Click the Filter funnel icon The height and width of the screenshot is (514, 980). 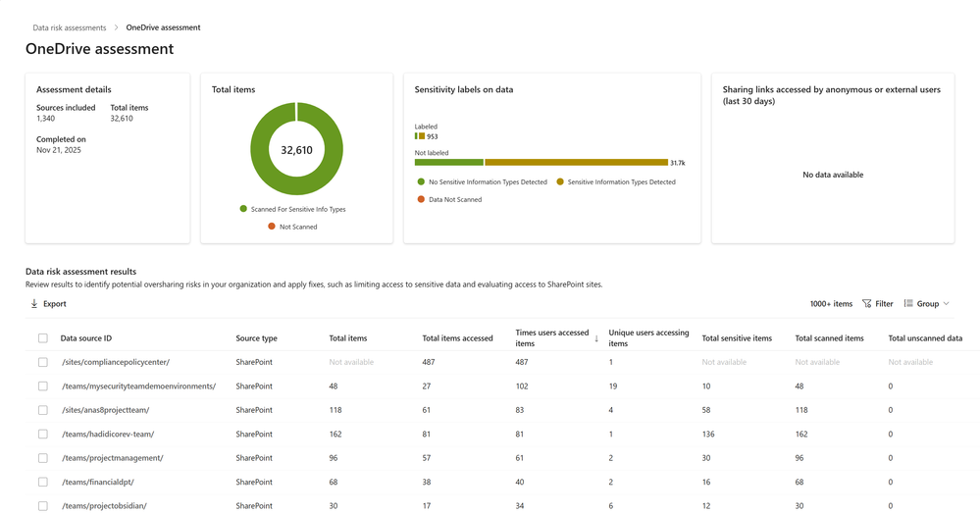867,304
